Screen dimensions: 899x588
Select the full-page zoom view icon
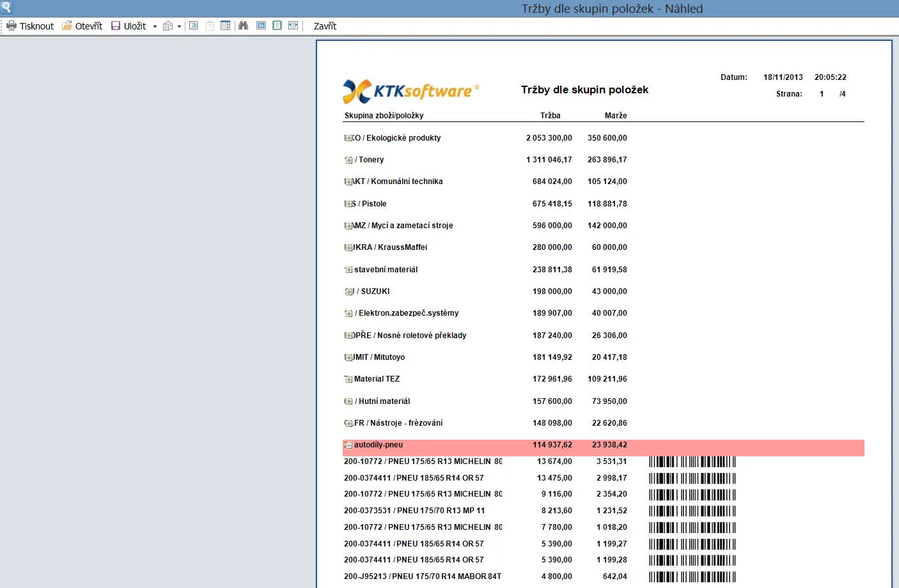pyautogui.click(x=261, y=26)
